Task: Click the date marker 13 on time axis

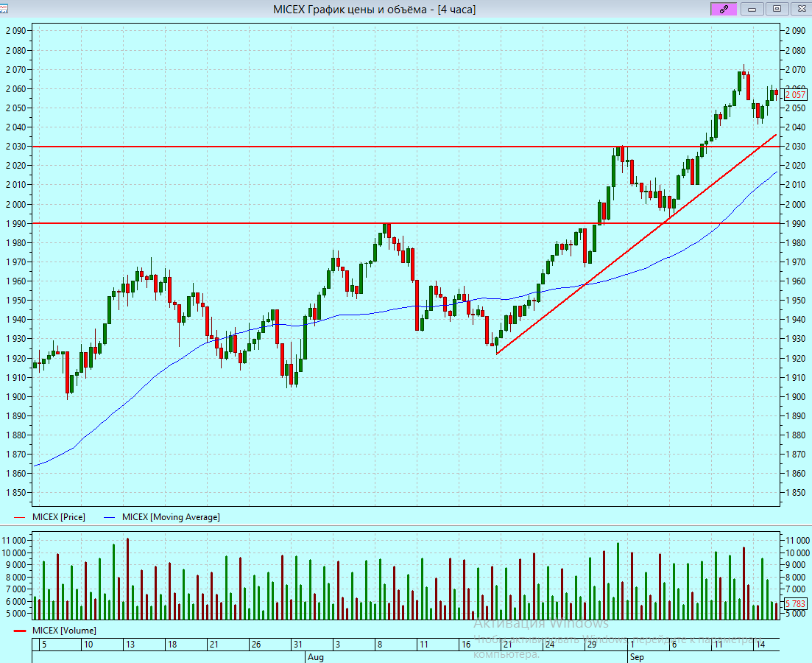Action: tap(130, 645)
